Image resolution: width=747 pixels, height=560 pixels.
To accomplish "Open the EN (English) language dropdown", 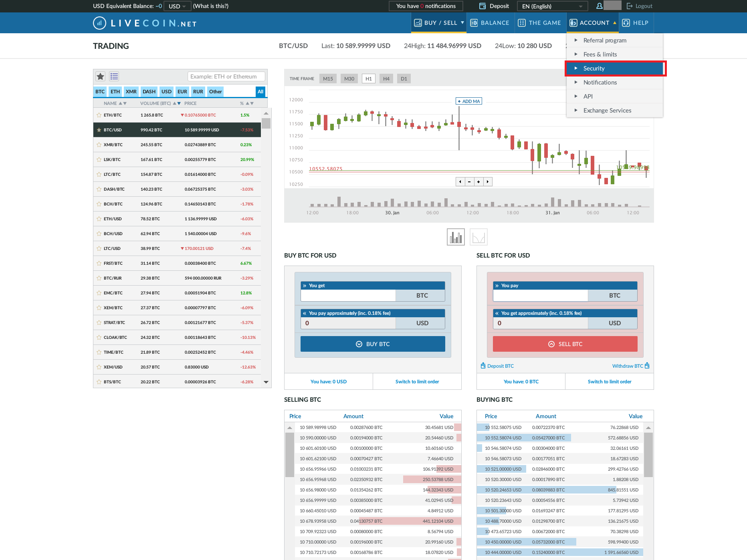I will point(552,6).
